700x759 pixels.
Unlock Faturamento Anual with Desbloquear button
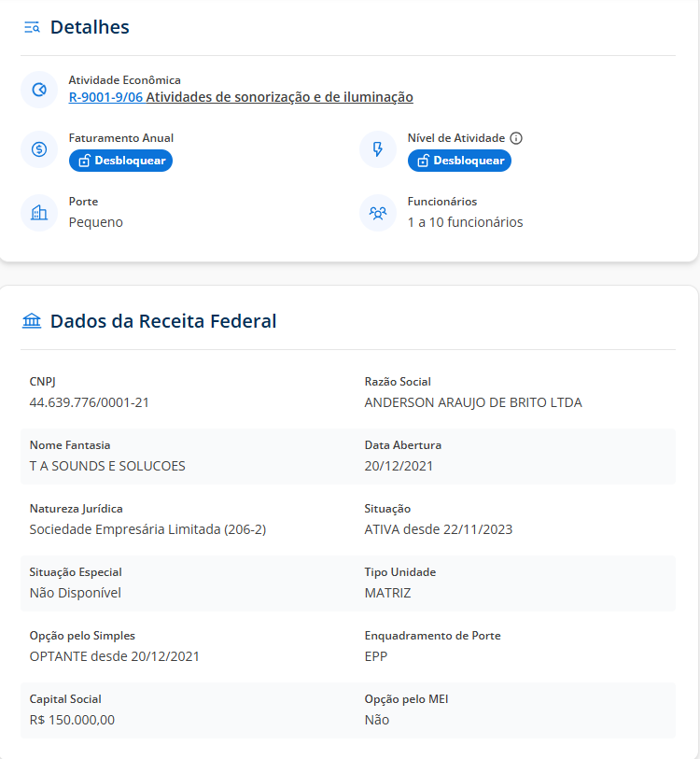point(120,161)
